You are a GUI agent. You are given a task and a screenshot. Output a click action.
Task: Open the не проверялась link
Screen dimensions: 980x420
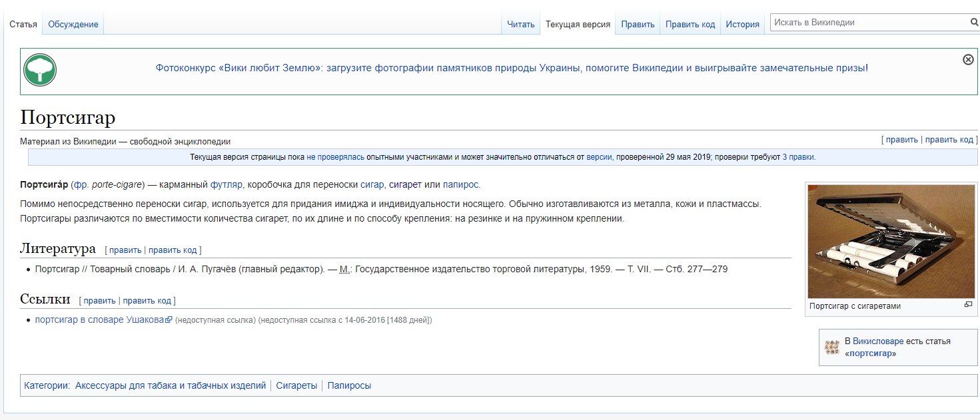(335, 157)
